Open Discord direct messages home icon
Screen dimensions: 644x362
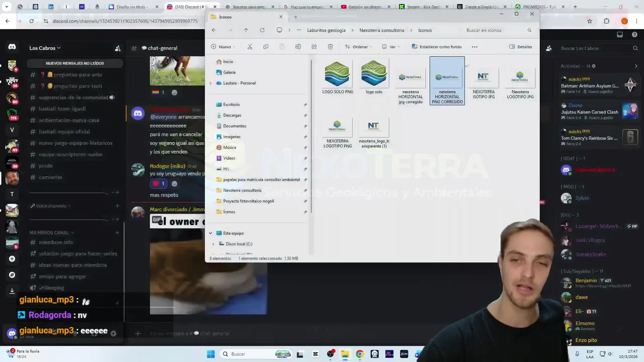coord(12,47)
